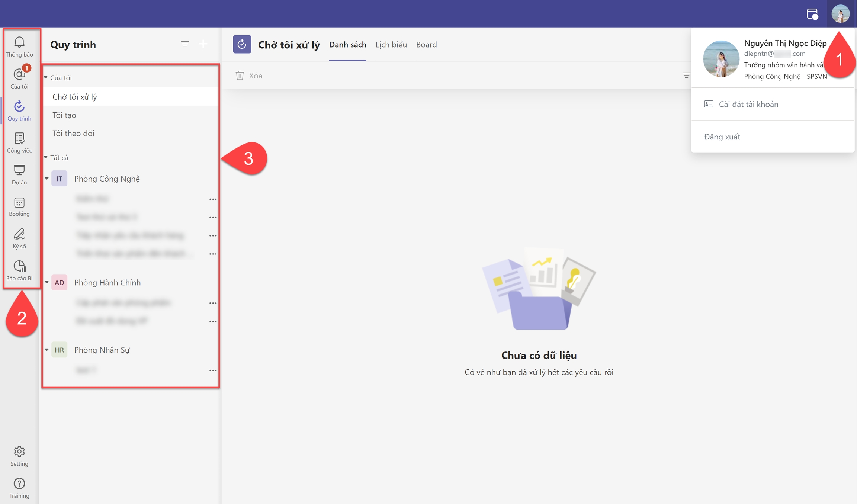The width and height of the screenshot is (857, 504).
Task: Click Đăng xuất to log out
Action: tap(722, 137)
